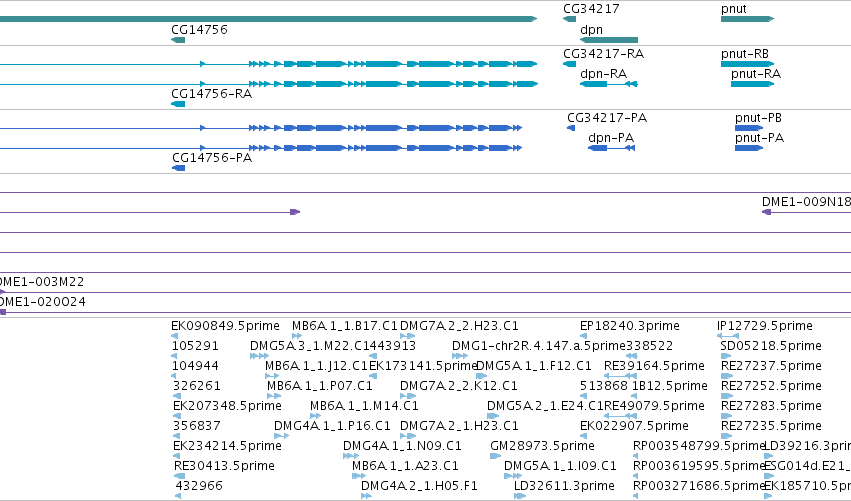Screen dimensions: 851x501
Task: Select the DMG5A.1_1.F12.C1 EST label
Action: point(534,366)
